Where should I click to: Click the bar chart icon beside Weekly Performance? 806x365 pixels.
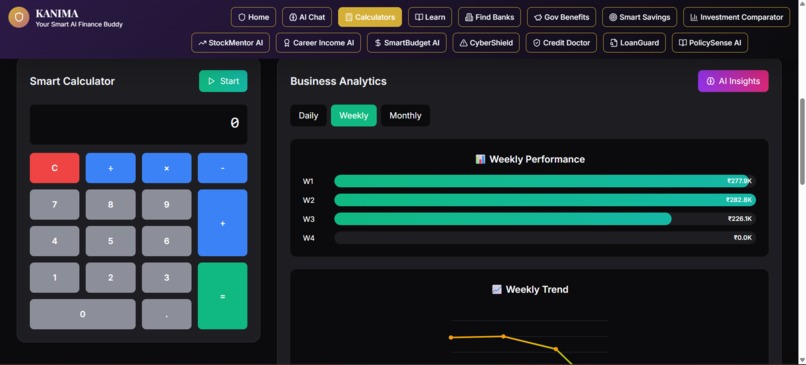point(480,159)
